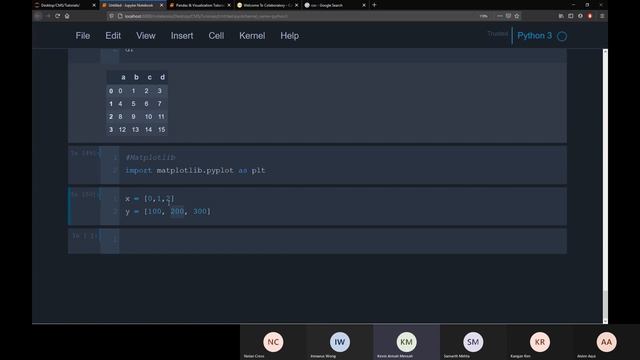
Task: Click the browser back arrow
Action: pos(38,16)
